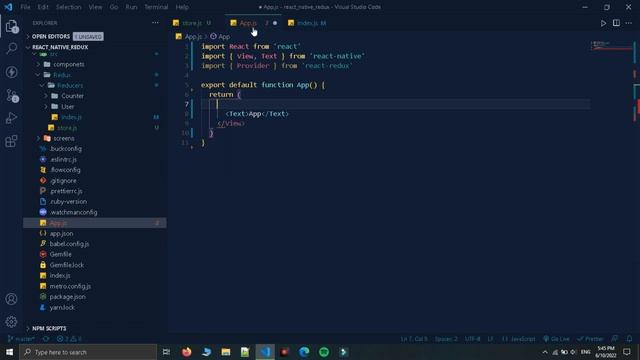This screenshot has width=640, height=360.
Task: Expand the componets folder
Action: coord(69,64)
